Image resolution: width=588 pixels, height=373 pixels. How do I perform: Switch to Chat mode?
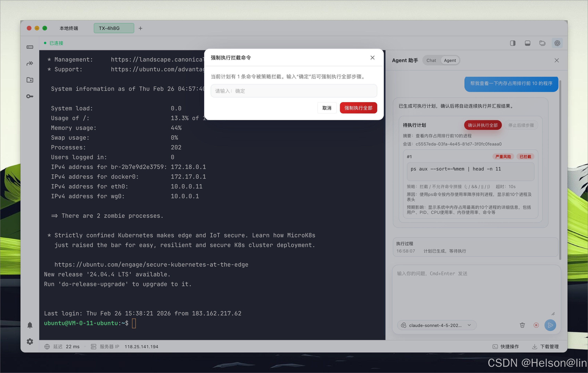431,60
